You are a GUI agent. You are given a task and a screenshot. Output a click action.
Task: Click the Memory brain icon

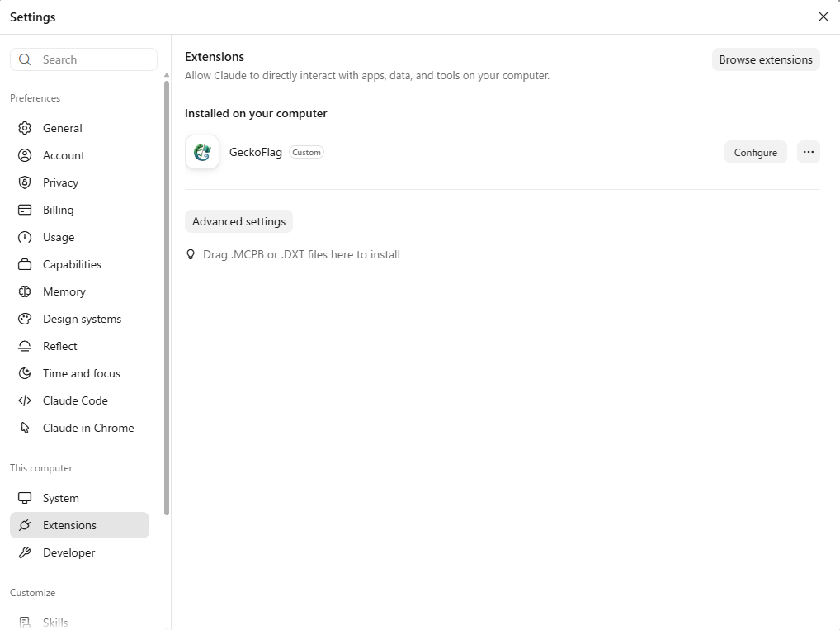coord(25,291)
